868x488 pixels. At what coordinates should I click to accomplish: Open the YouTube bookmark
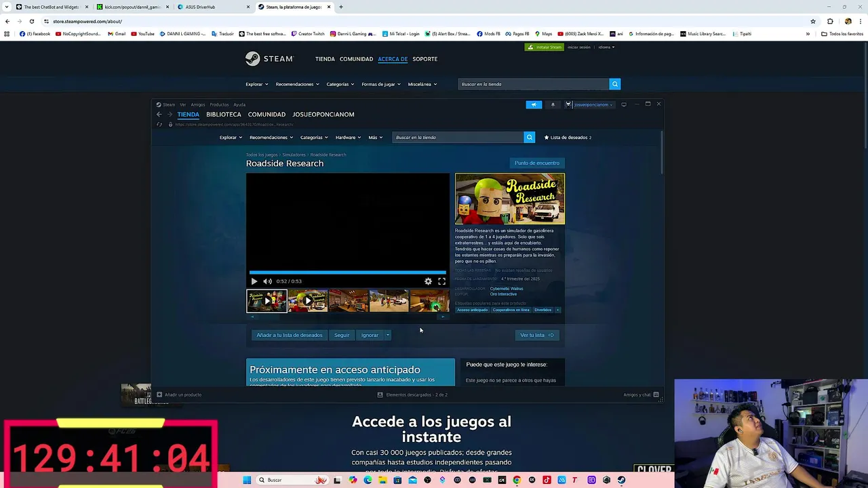pos(142,34)
